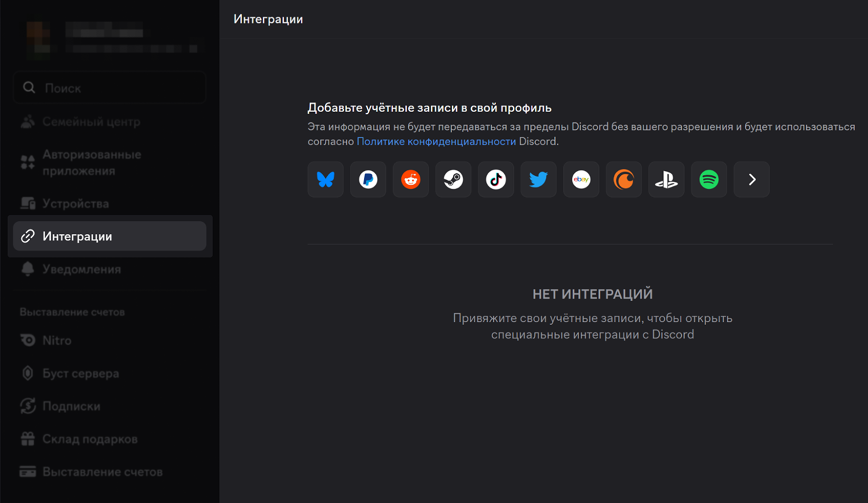
Task: Open Уведомления settings
Action: click(x=110, y=269)
